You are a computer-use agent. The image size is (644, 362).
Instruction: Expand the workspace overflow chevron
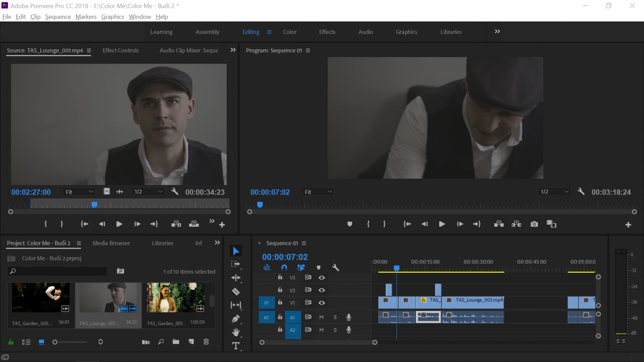(x=497, y=31)
